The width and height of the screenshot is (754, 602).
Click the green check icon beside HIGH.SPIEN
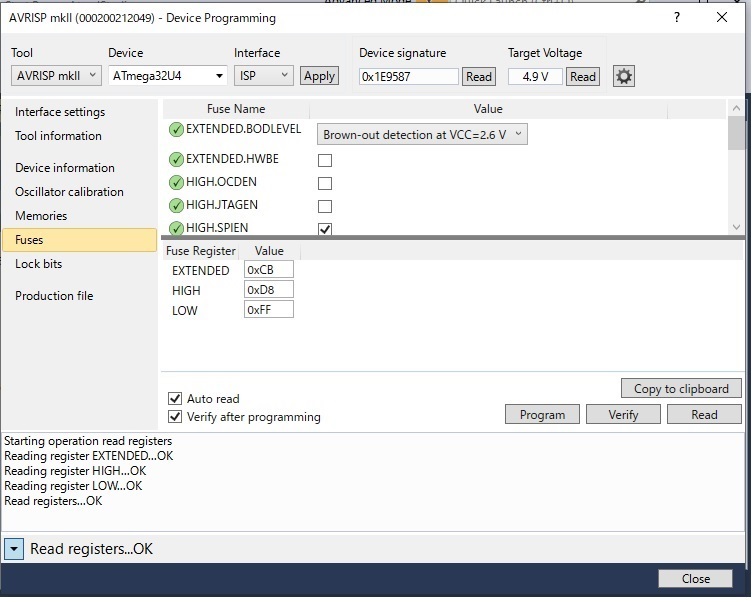(176, 228)
